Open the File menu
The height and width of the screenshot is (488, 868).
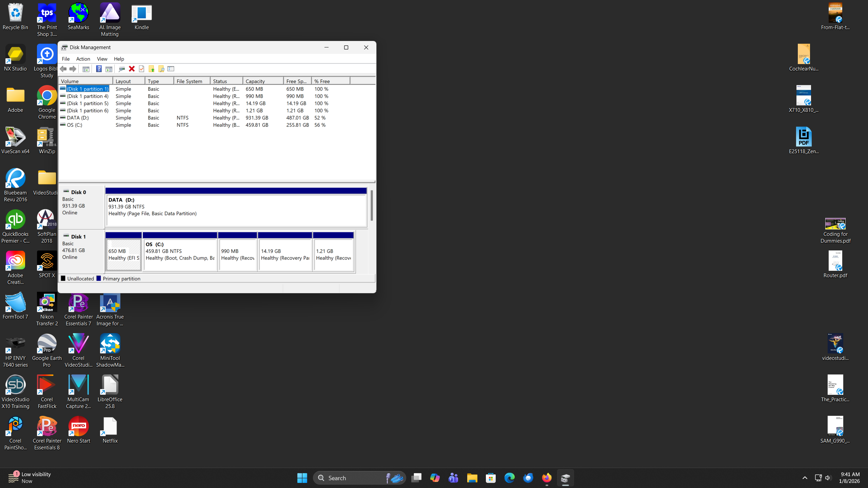coord(65,59)
